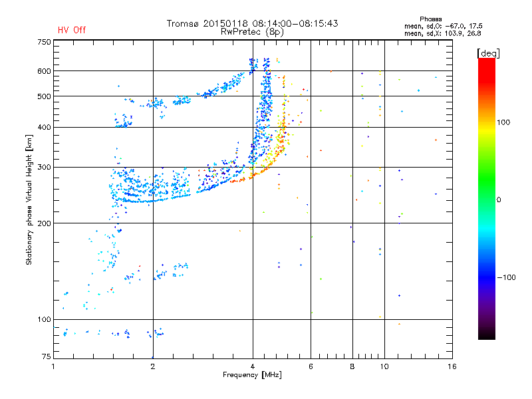Click the 'Tromsø 20150118 08:14:00-08:15:43' title
The image size is (532, 399).
pyautogui.click(x=253, y=23)
